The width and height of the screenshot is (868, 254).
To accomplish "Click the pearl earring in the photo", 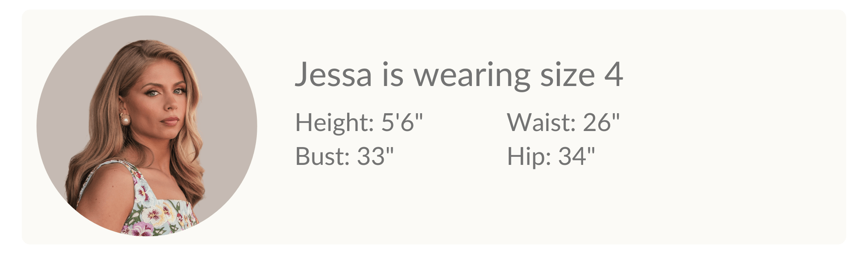I will coord(125,119).
